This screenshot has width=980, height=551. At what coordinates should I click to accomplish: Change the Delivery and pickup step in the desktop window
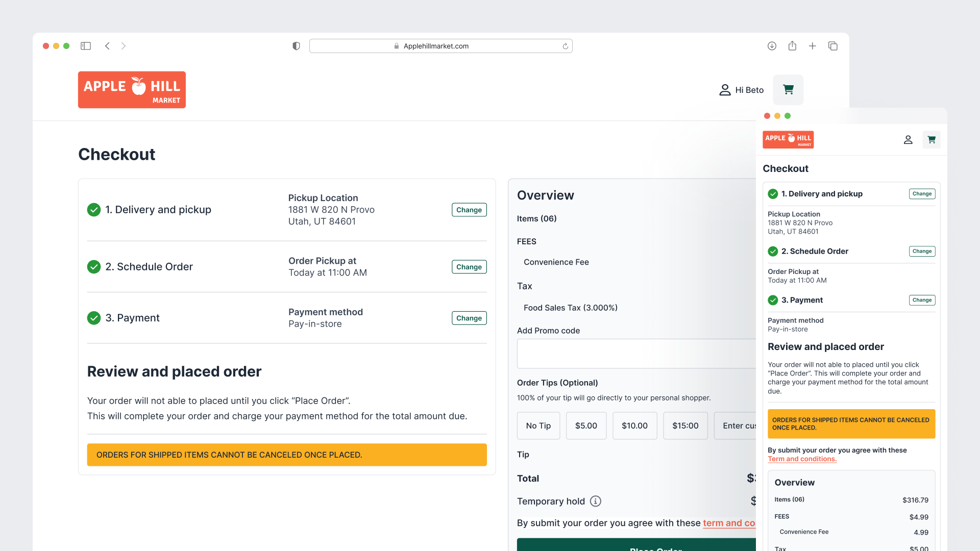[469, 210]
